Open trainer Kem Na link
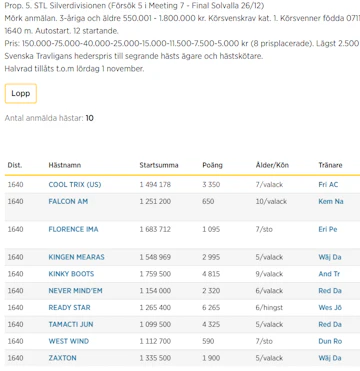This screenshot has height=371, width=360. 331,201
